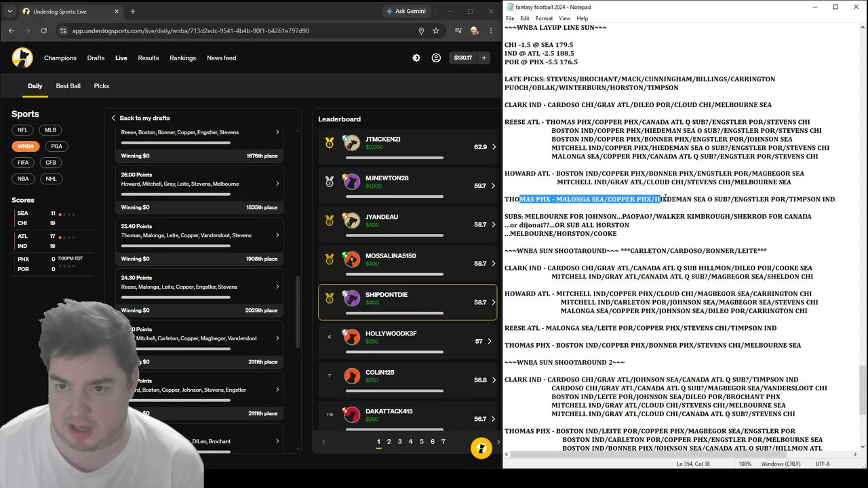The width and height of the screenshot is (868, 488).
Task: Select the NHL sport filter chip
Action: pos(52,179)
